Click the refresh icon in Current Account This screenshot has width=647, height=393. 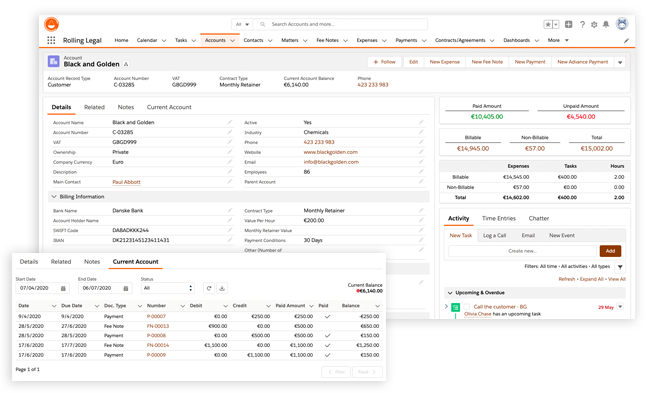[x=209, y=288]
